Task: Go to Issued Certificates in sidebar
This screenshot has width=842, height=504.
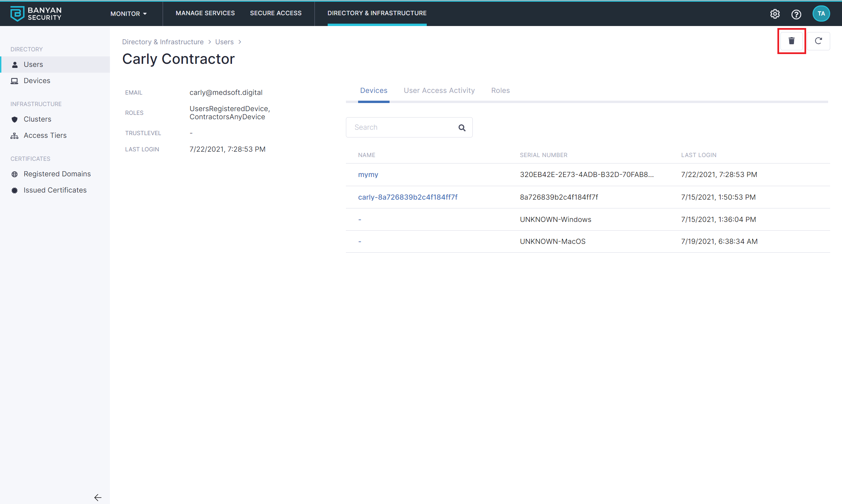Action: 55,190
